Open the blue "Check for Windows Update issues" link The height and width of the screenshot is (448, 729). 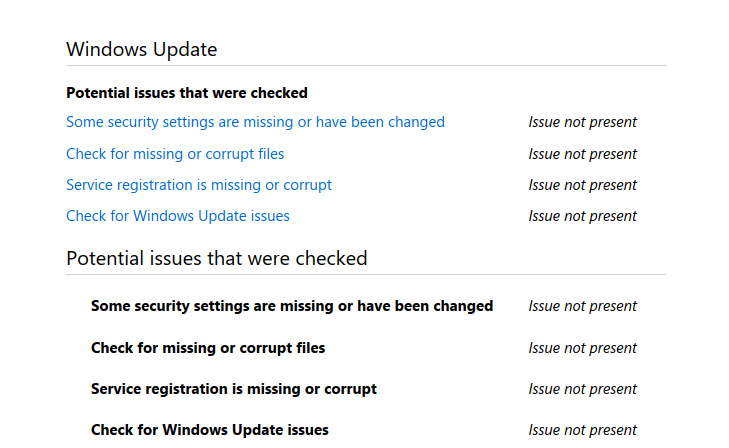click(x=178, y=216)
